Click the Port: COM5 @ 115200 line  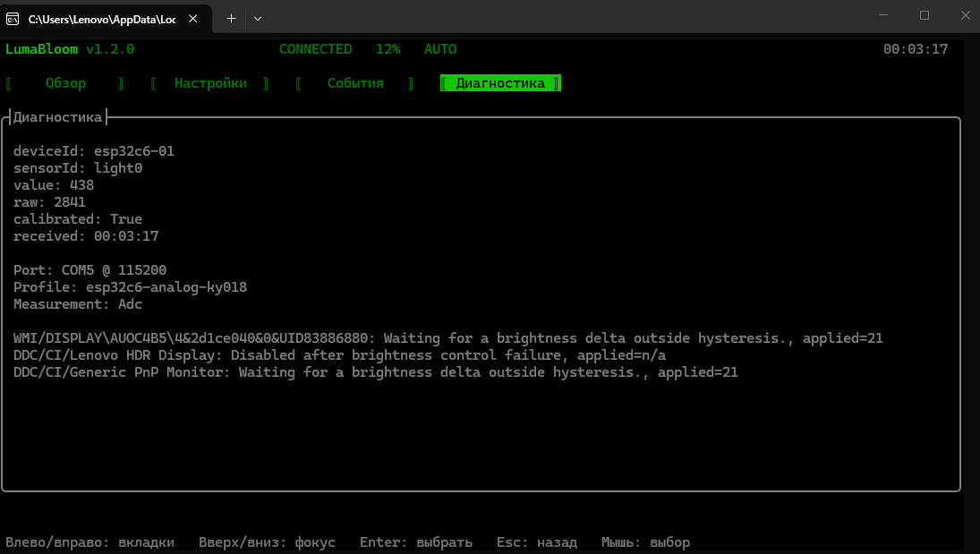pos(90,270)
